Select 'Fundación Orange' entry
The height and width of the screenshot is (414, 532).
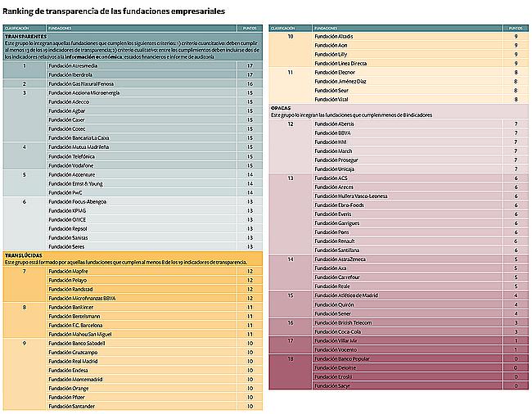[x=69, y=389]
